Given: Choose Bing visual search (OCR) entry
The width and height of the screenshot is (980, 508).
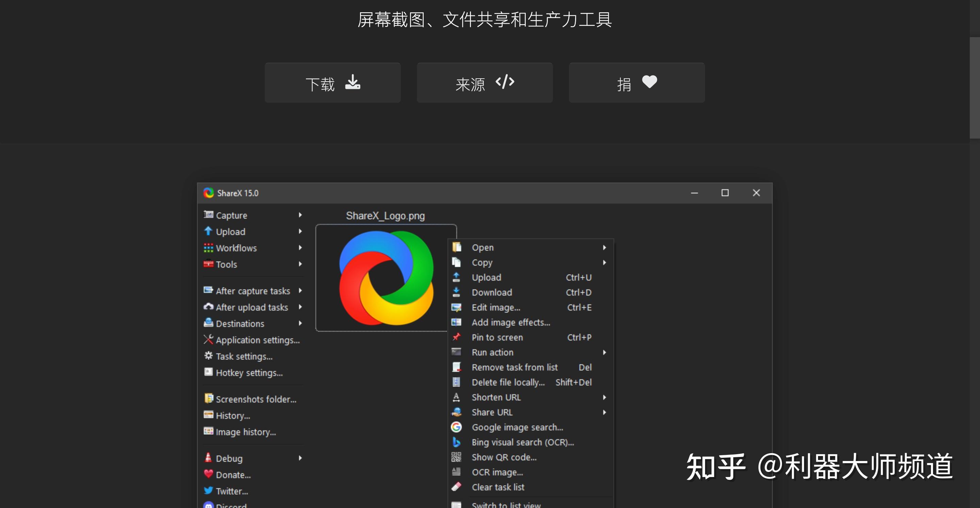Looking at the screenshot, I should coord(531,442).
